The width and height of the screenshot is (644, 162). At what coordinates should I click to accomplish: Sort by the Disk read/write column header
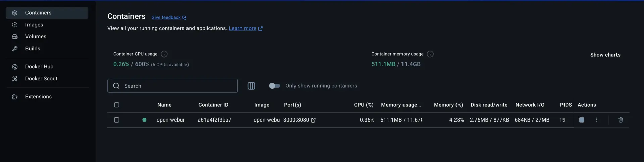point(489,105)
